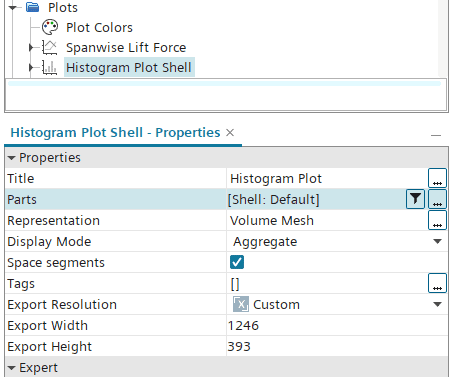Collapse the Plots tree node
This screenshot has width=453, height=377.
coord(12,7)
